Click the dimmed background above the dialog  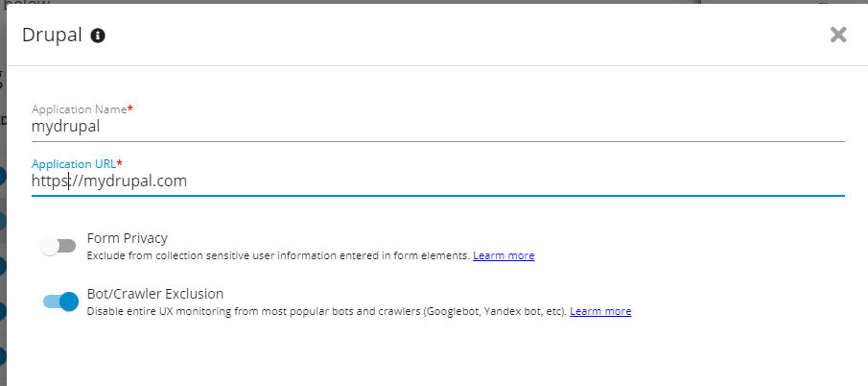coord(384,2)
